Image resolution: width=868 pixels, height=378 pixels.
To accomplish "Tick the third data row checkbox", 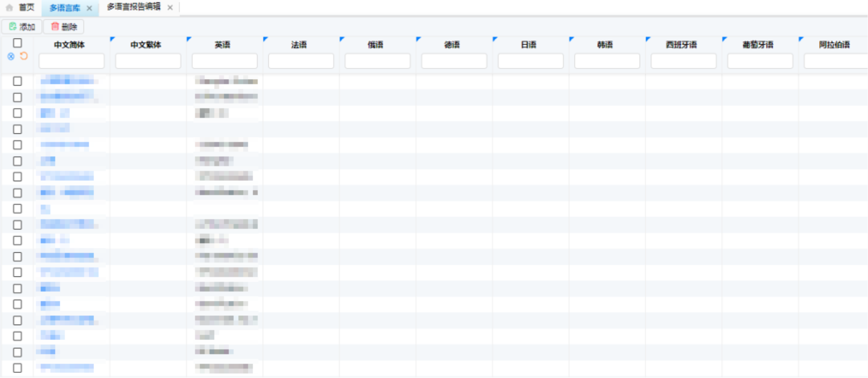I will [17, 113].
